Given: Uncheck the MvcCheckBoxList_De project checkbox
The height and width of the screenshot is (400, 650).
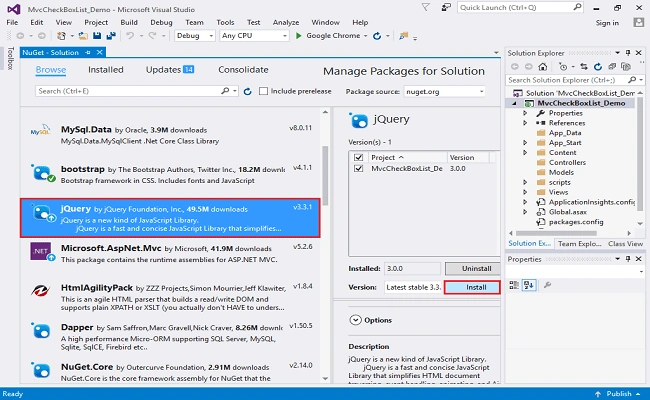Looking at the screenshot, I should [x=359, y=168].
